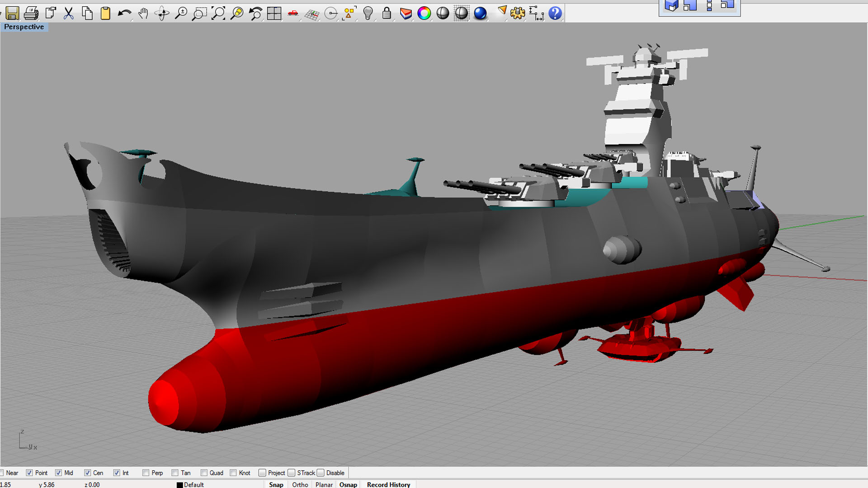Click the padlock lock icon

point(387,13)
